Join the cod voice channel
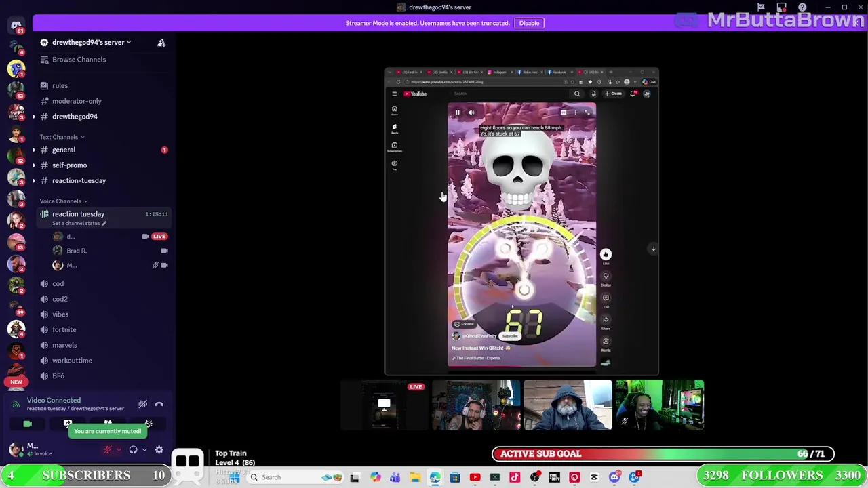The image size is (868, 488). (x=58, y=284)
